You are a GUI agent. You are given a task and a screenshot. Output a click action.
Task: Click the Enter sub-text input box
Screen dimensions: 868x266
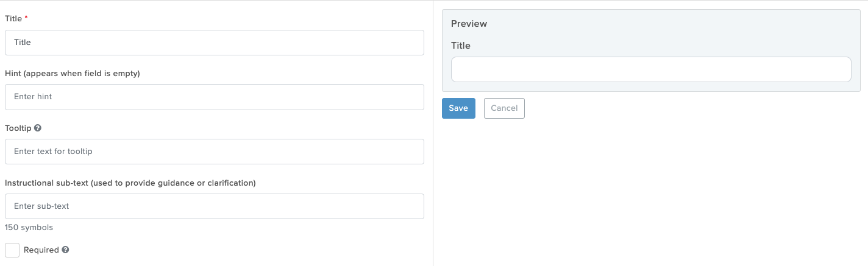click(215, 206)
